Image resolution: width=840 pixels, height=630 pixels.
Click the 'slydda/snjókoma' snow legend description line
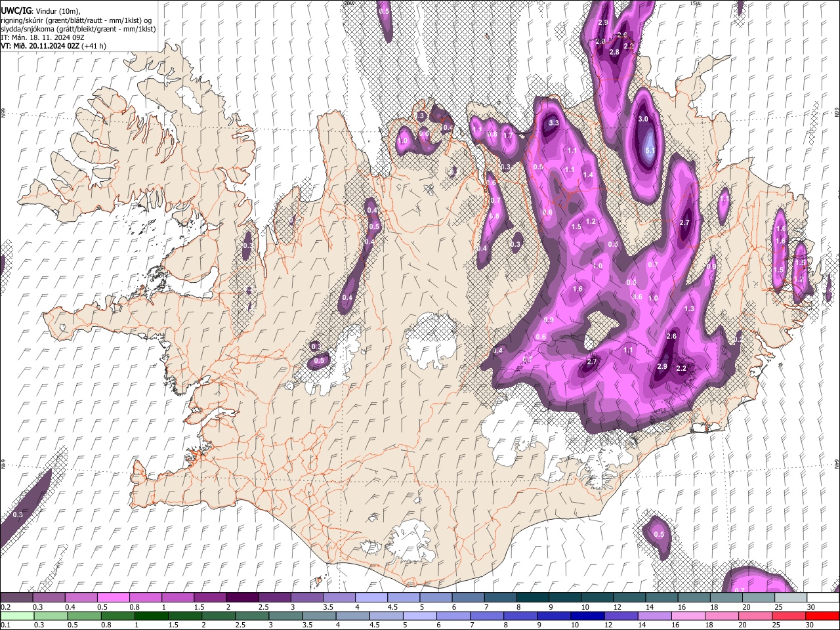[x=78, y=29]
